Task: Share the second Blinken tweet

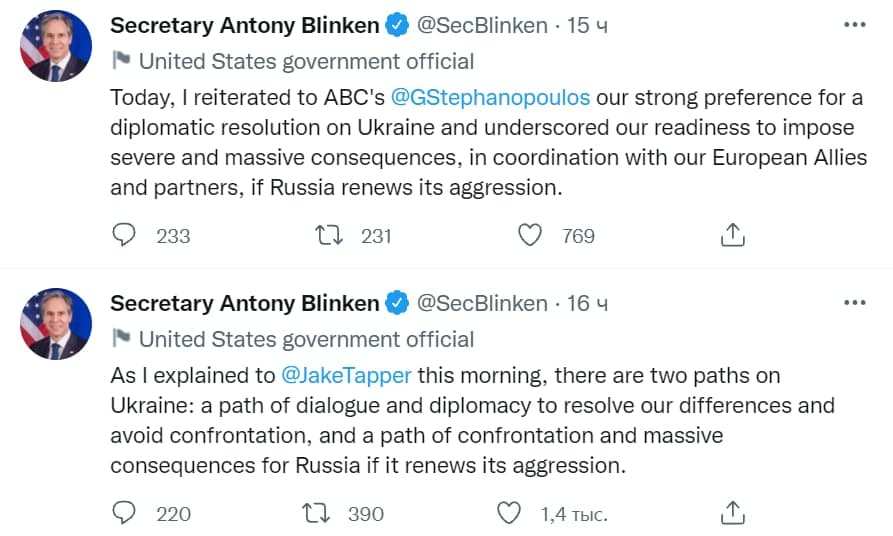Action: pyautogui.click(x=733, y=513)
